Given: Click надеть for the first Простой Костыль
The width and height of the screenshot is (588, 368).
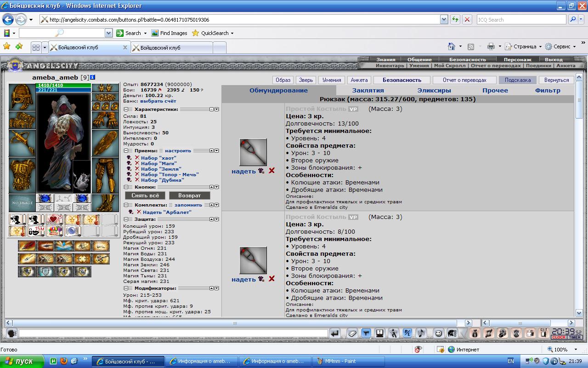Looking at the screenshot, I should coord(243,171).
